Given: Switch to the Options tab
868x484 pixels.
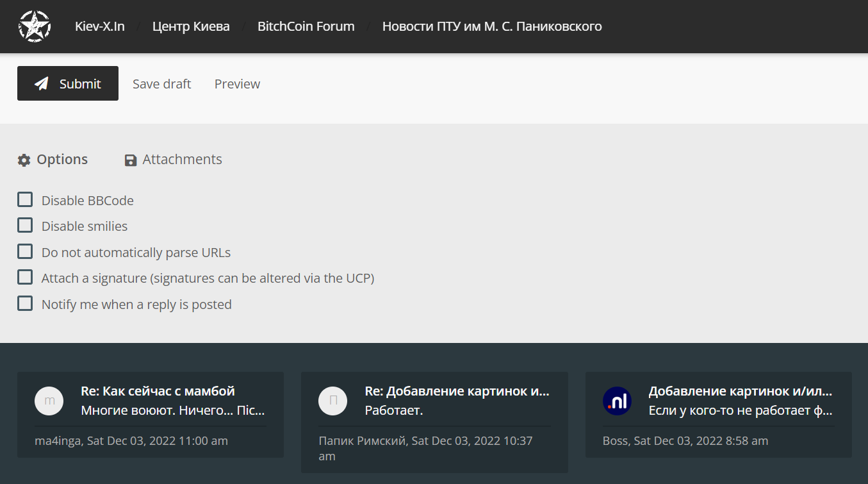Looking at the screenshot, I should tap(61, 160).
